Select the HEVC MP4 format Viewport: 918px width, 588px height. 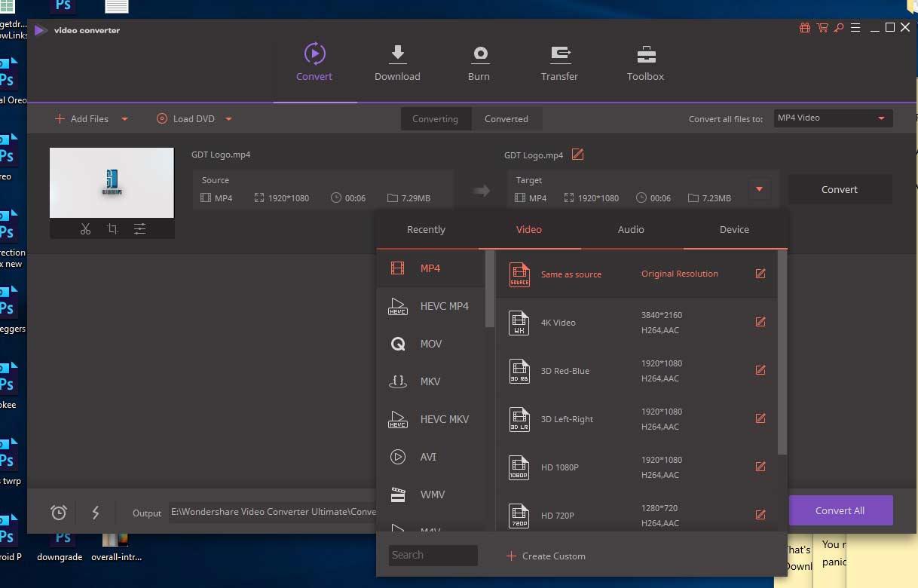(431, 306)
